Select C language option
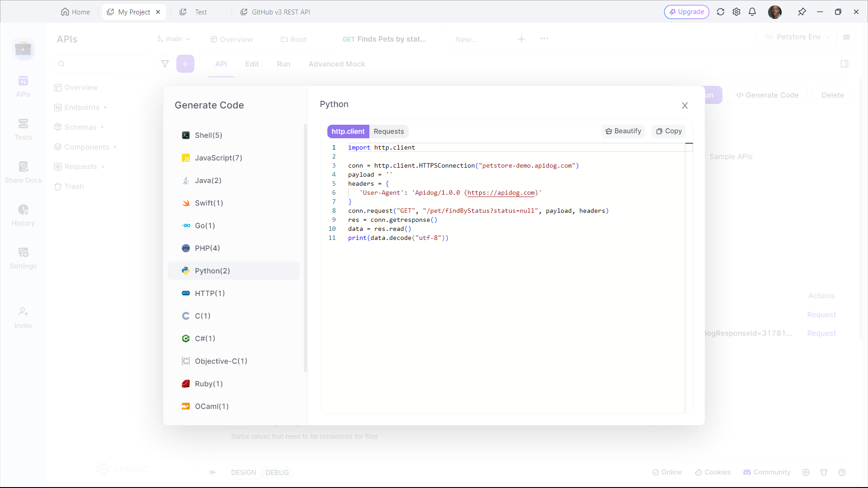 click(233, 316)
